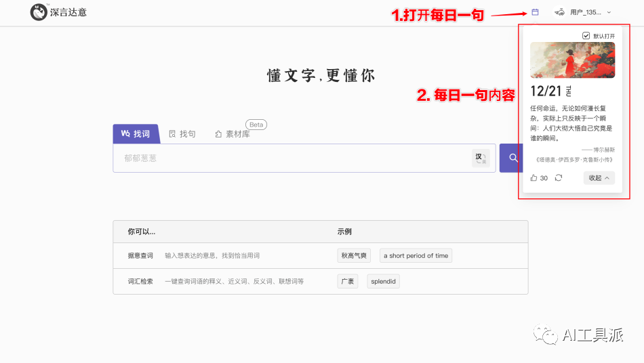Refresh the daily sentence

coord(559,177)
